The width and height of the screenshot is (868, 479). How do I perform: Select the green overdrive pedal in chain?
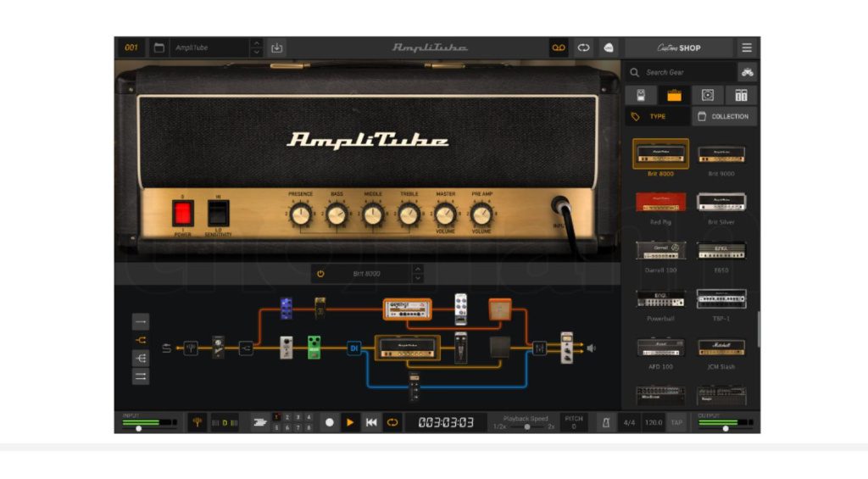pos(314,348)
